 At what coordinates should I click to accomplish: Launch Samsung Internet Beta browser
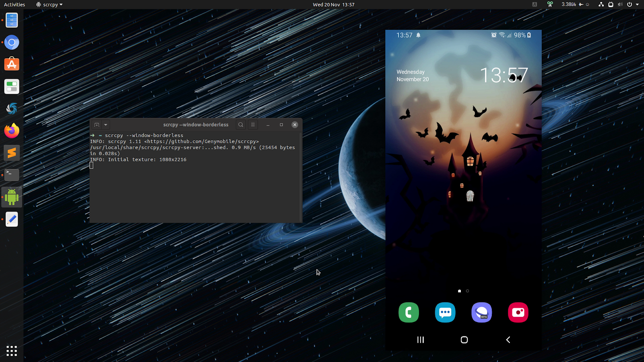tap(481, 312)
